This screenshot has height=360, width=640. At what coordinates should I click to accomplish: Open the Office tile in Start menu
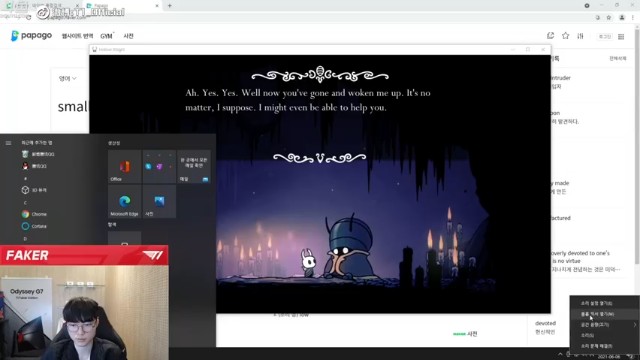(x=124, y=167)
